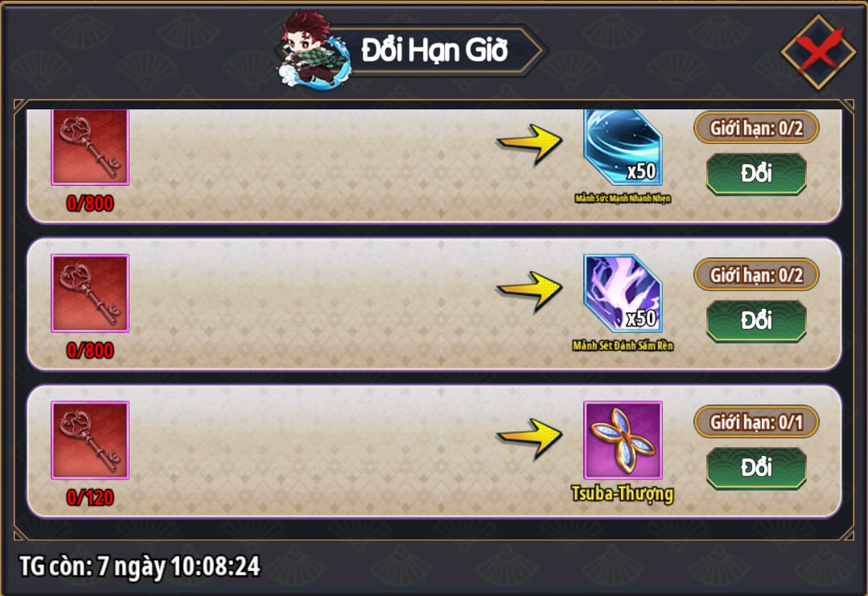The height and width of the screenshot is (596, 868).
Task: Exchange for Mảnh Sét Đánh Sấm Rền with Đổi
Action: click(756, 321)
